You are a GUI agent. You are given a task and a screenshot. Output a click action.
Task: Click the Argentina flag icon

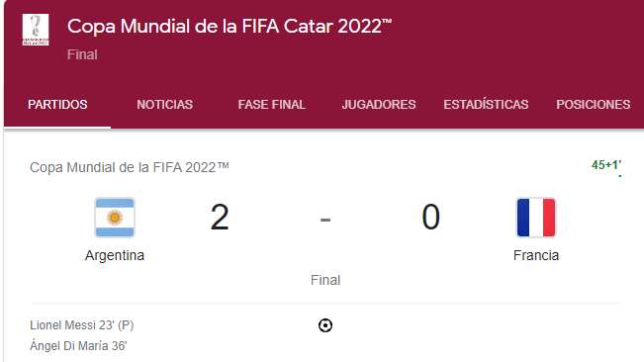(x=115, y=218)
